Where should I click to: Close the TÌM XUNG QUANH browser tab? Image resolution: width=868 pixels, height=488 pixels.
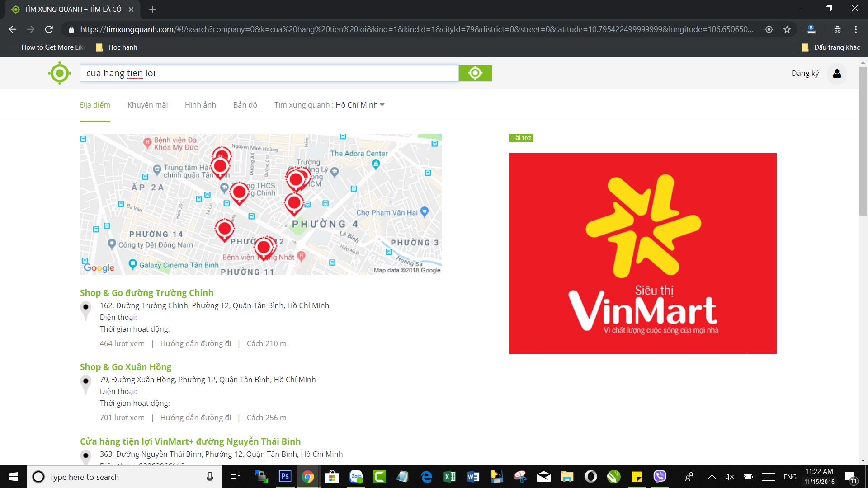point(131,9)
